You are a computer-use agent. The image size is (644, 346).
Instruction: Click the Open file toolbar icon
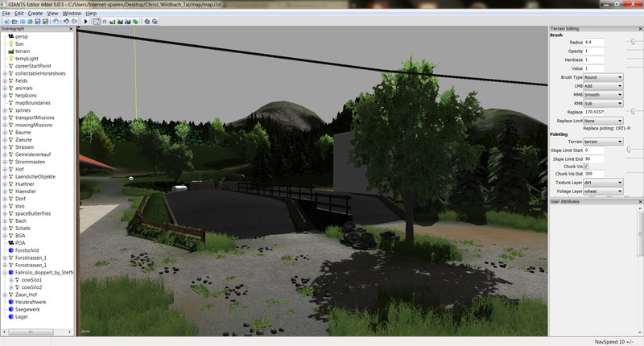pyautogui.click(x=14, y=22)
